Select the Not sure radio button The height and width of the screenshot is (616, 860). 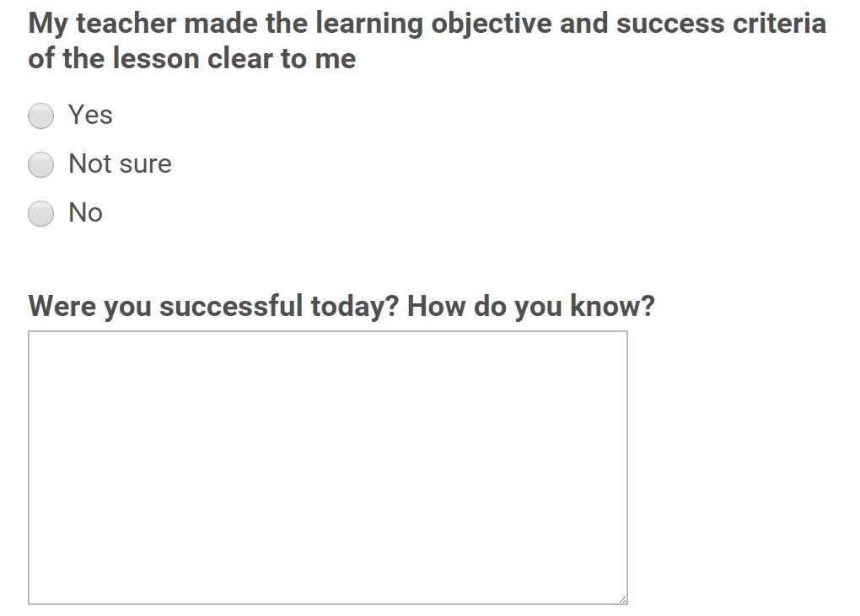[40, 164]
